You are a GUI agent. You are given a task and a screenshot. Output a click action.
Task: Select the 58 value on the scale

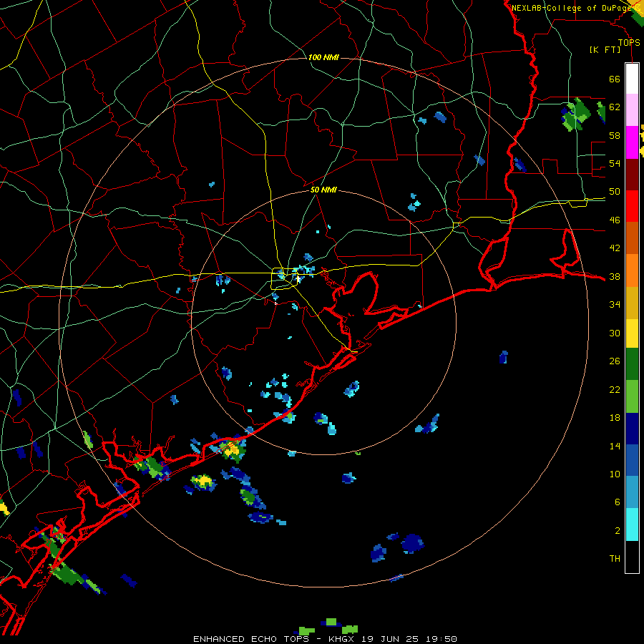(x=615, y=135)
